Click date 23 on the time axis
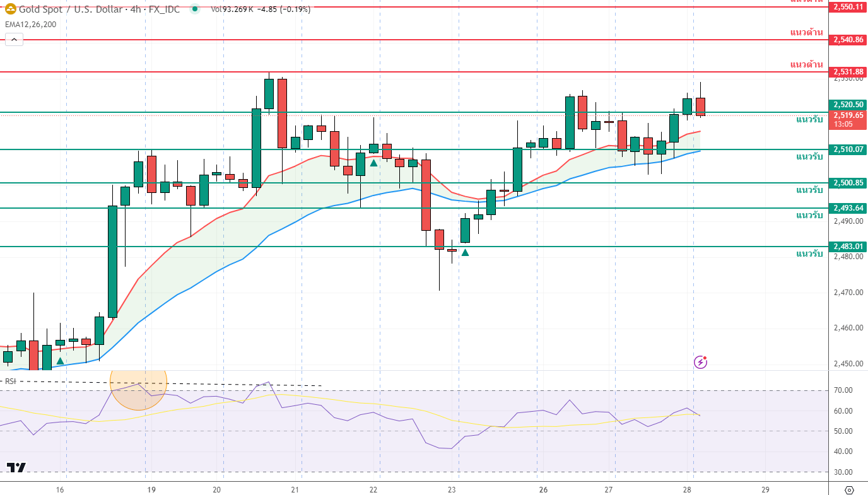This screenshot has width=868, height=495. pyautogui.click(x=452, y=490)
